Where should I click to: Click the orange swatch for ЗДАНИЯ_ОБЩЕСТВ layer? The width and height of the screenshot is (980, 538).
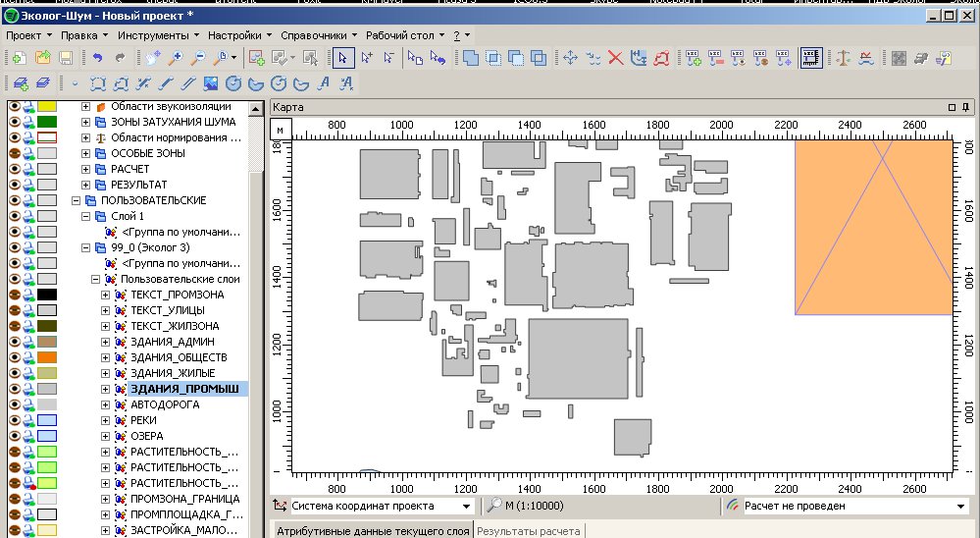[46, 357]
